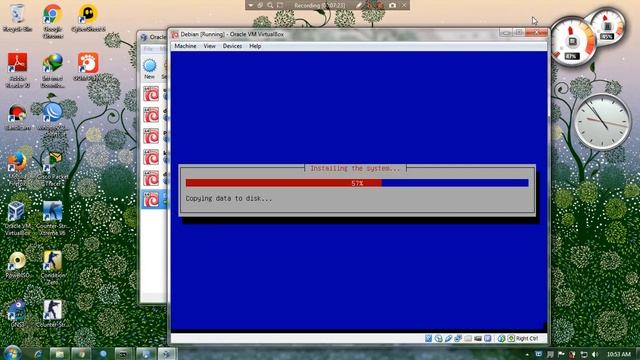The height and width of the screenshot is (360, 640).
Task: Select the PowerISO desktop icon
Action: tap(18, 264)
